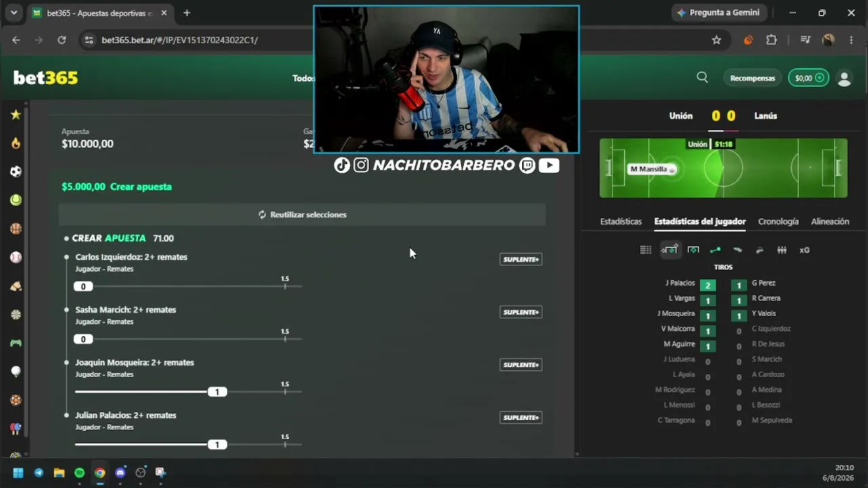This screenshot has height=488, width=868.
Task: Click Suplente+ for Joaquin Mosqueira
Action: [521, 365]
